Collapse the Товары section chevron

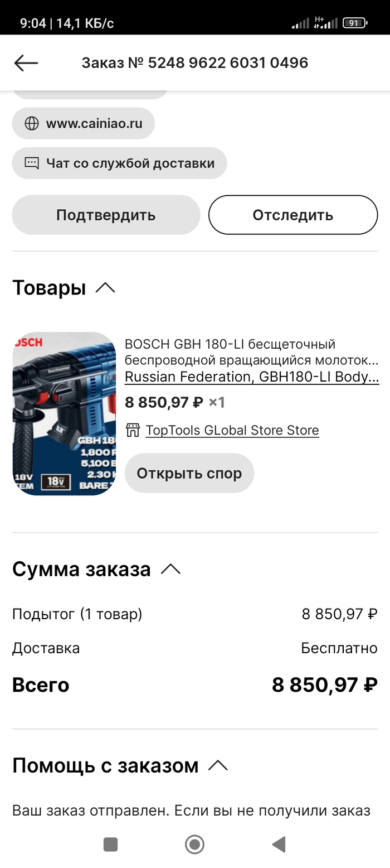105,288
